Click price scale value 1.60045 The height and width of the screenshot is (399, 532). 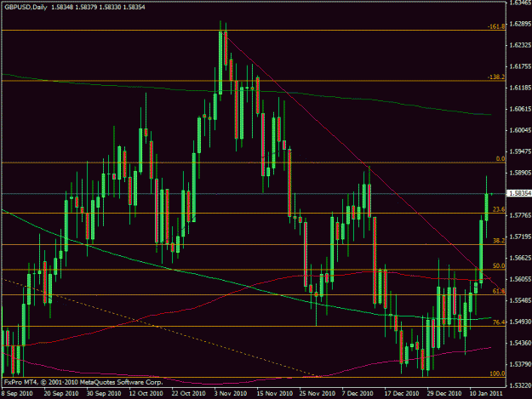click(x=520, y=130)
